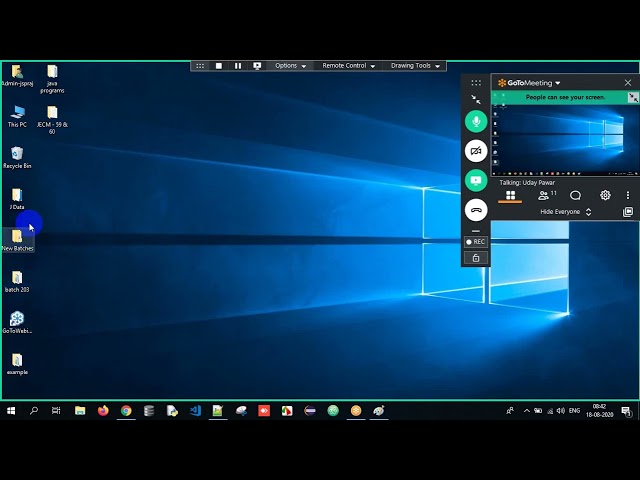Open GoToMeeting settings gear
The height and width of the screenshot is (480, 640).
(605, 195)
